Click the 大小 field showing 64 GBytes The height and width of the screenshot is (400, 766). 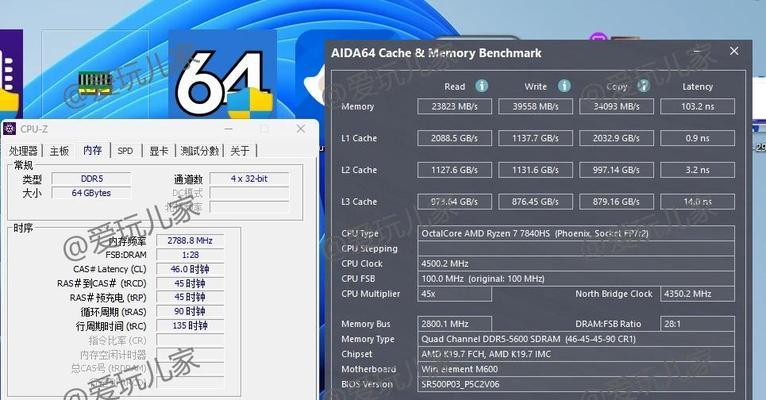91,193
